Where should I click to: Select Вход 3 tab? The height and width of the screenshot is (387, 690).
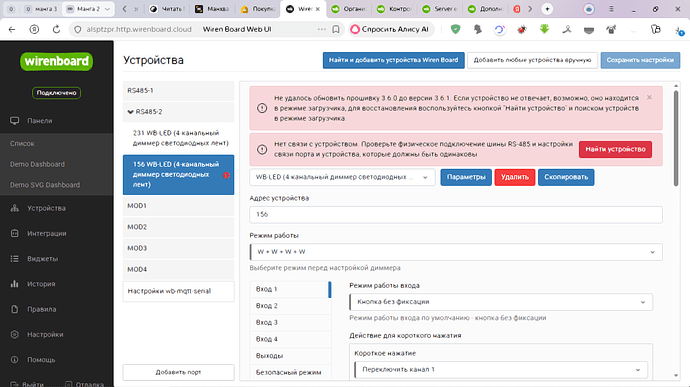pos(290,323)
